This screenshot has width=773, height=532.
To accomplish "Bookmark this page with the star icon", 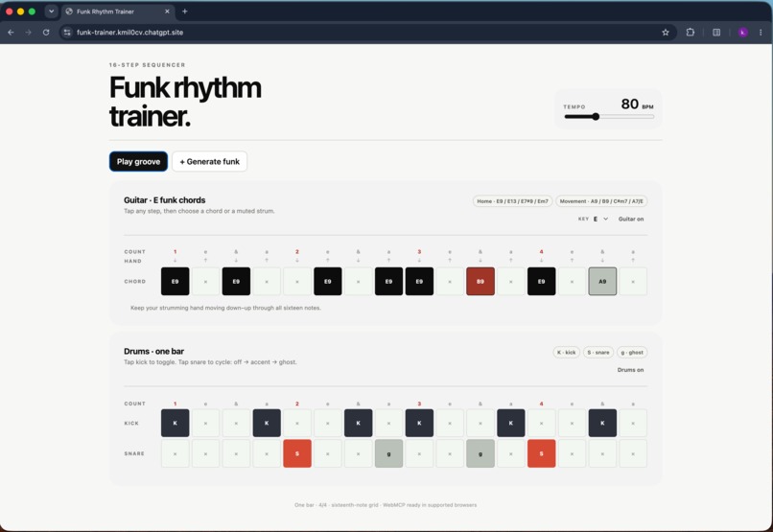I will pos(666,33).
